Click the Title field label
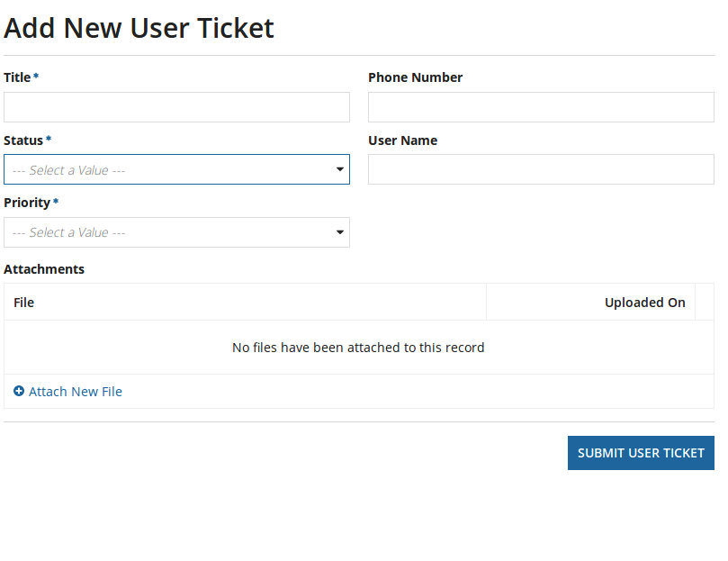Screen dimensions: 728x561 [x=17, y=77]
